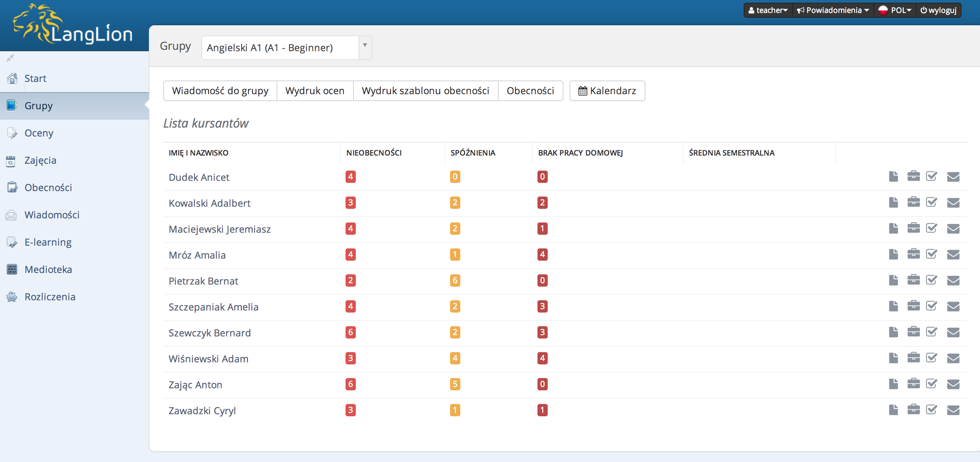Open the Powiadomienia notifications dropdown
Viewport: 980px width, 462px height.
pos(833,10)
